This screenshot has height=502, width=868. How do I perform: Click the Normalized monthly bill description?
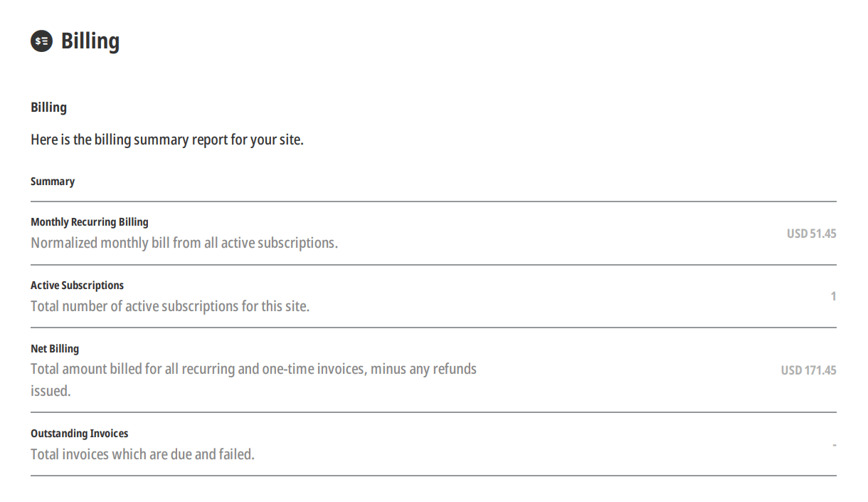pos(184,243)
